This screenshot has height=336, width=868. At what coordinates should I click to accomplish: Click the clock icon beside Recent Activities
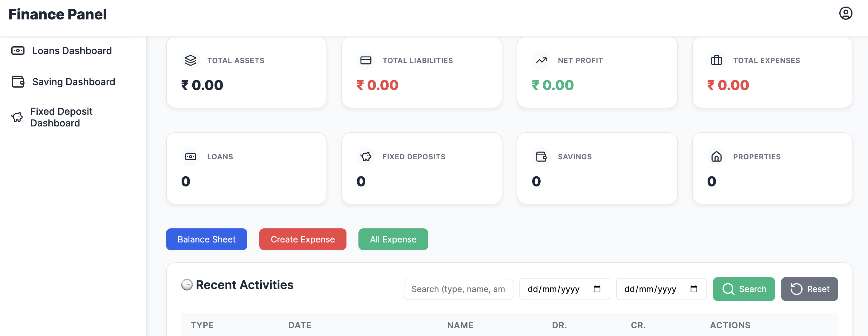point(187,284)
